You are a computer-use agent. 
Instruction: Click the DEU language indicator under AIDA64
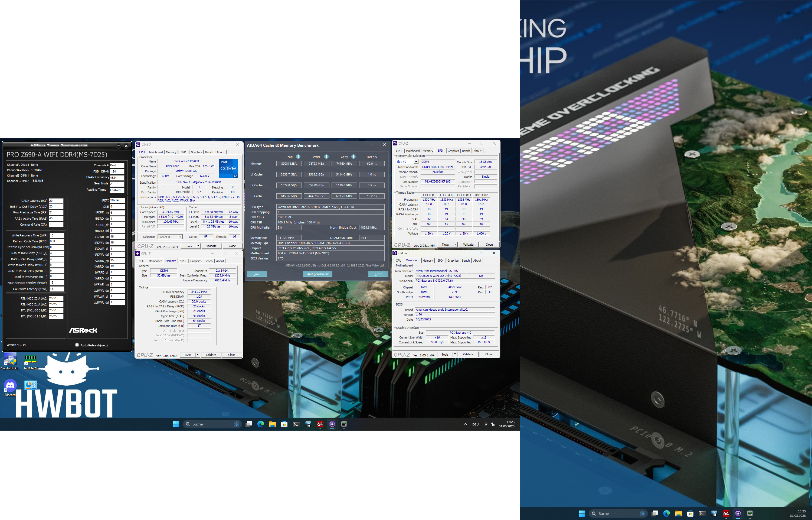point(475,424)
